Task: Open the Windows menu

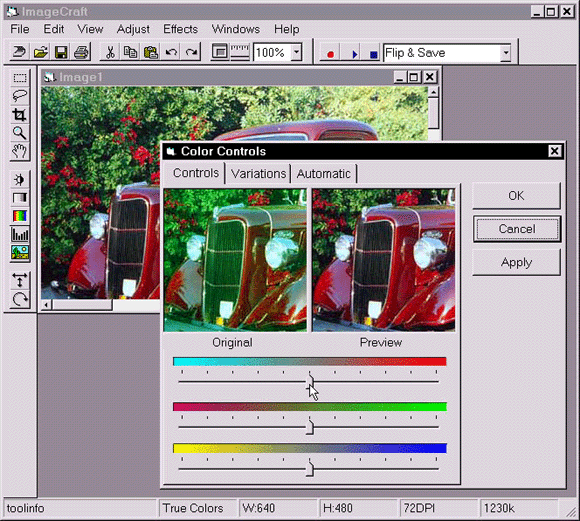Action: tap(236, 29)
